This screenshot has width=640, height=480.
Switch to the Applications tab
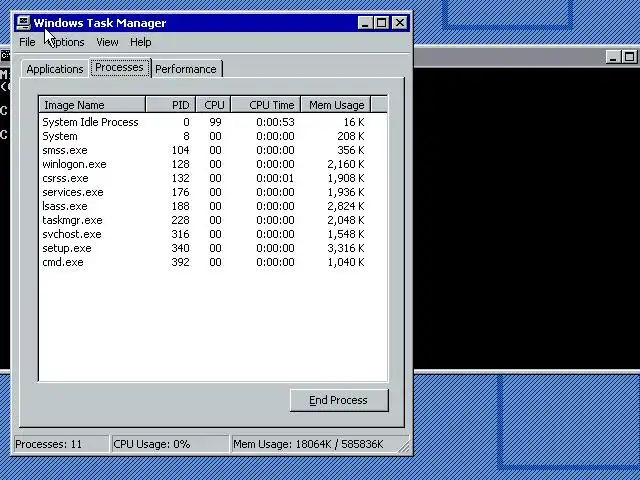(x=55, y=69)
